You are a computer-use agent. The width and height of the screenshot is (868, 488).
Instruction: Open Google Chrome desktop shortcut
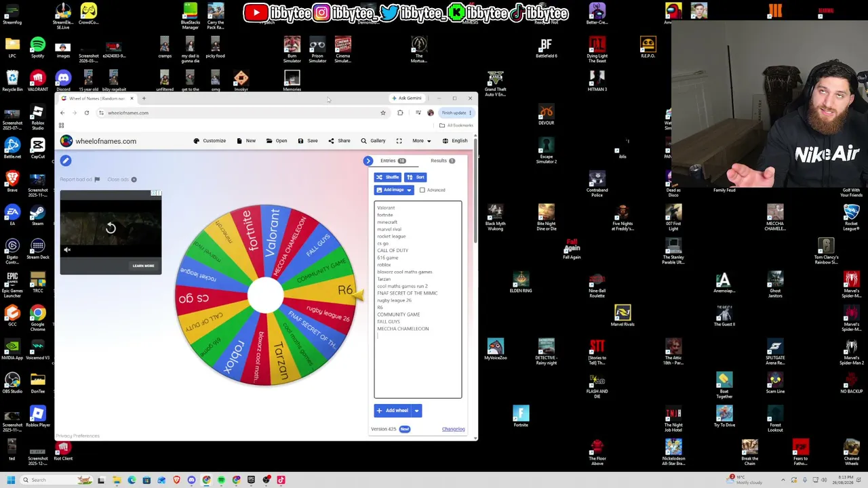pos(38,317)
